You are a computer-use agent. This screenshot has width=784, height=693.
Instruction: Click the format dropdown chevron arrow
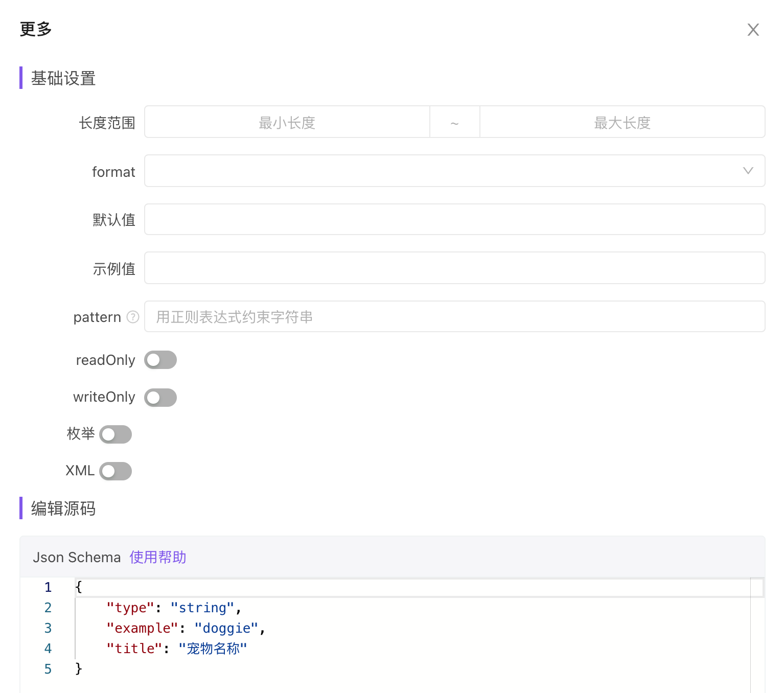point(748,171)
